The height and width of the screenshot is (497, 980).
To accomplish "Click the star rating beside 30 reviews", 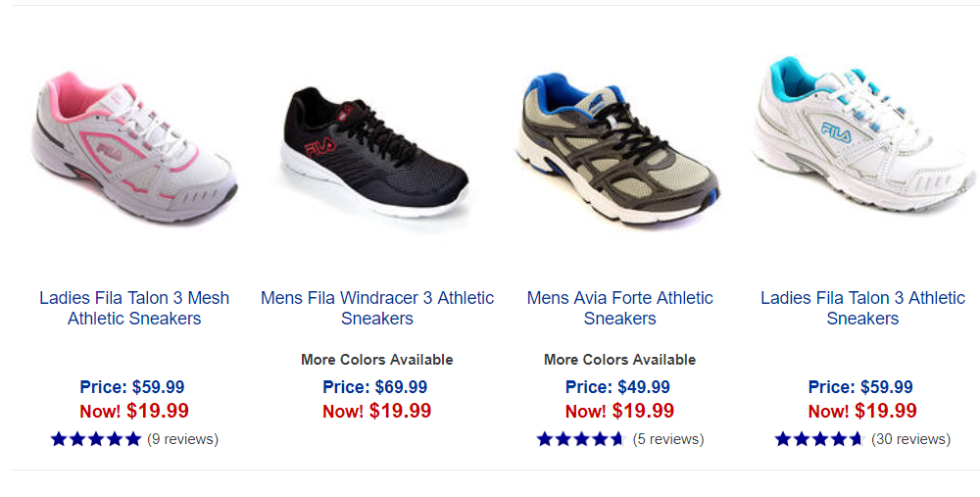I will click(818, 439).
